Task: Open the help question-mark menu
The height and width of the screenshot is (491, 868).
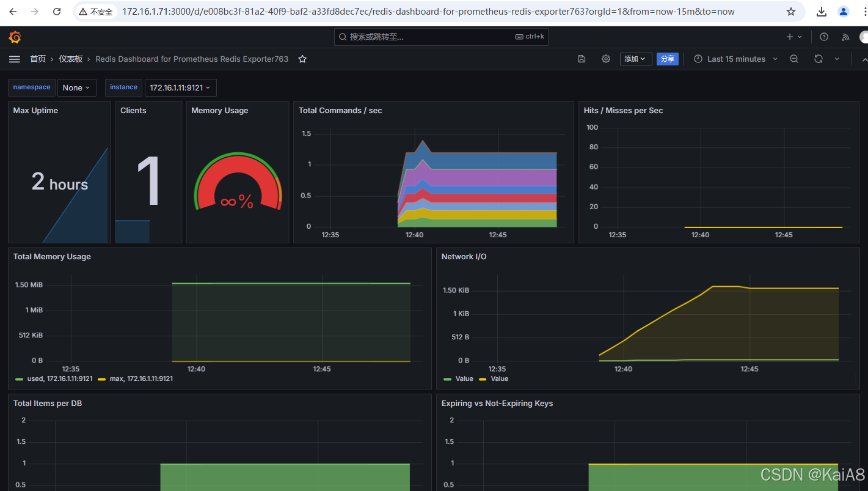Action: [824, 37]
